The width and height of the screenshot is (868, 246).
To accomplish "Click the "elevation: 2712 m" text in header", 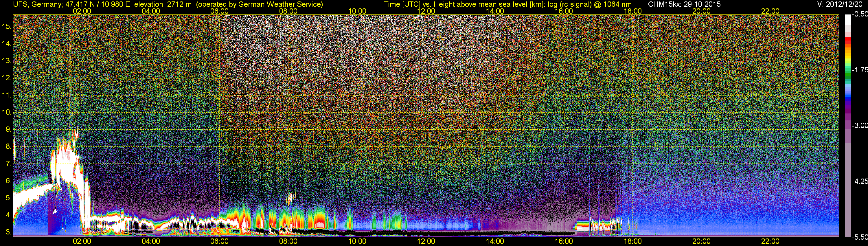I will (x=163, y=4).
